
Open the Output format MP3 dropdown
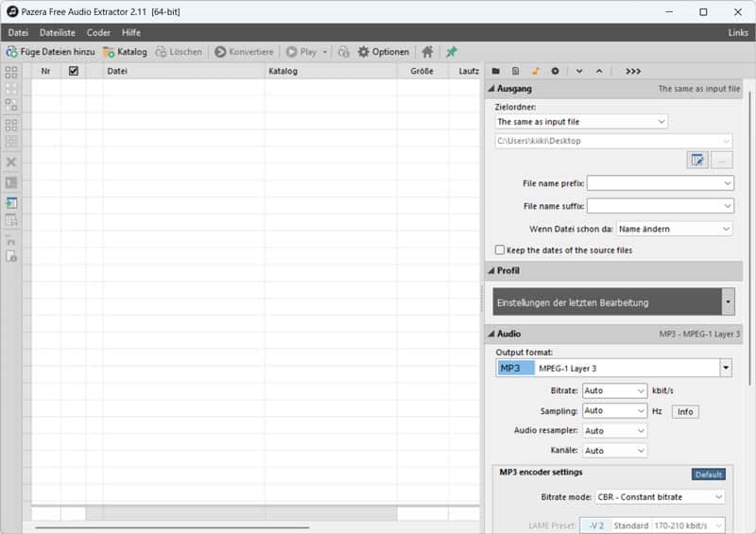pos(726,368)
